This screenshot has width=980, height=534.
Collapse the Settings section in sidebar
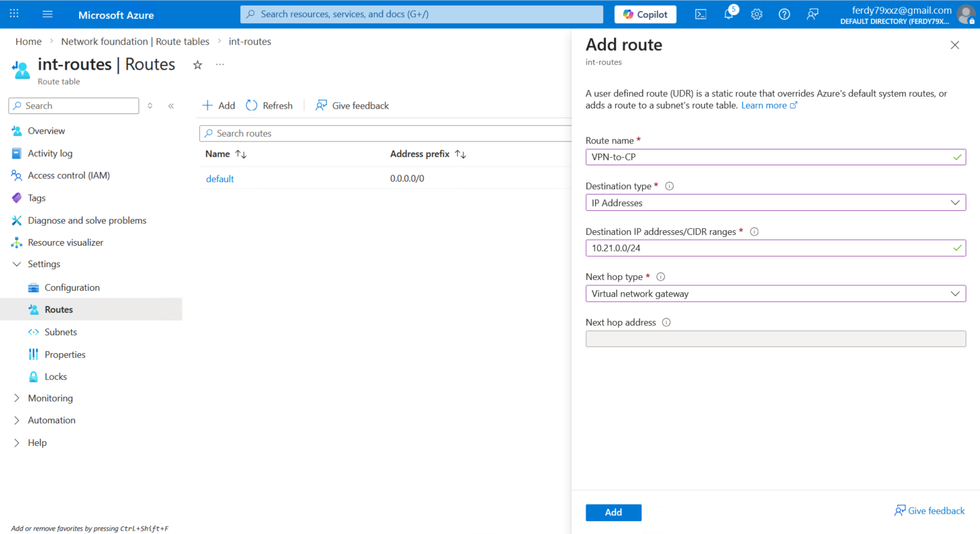tap(17, 264)
